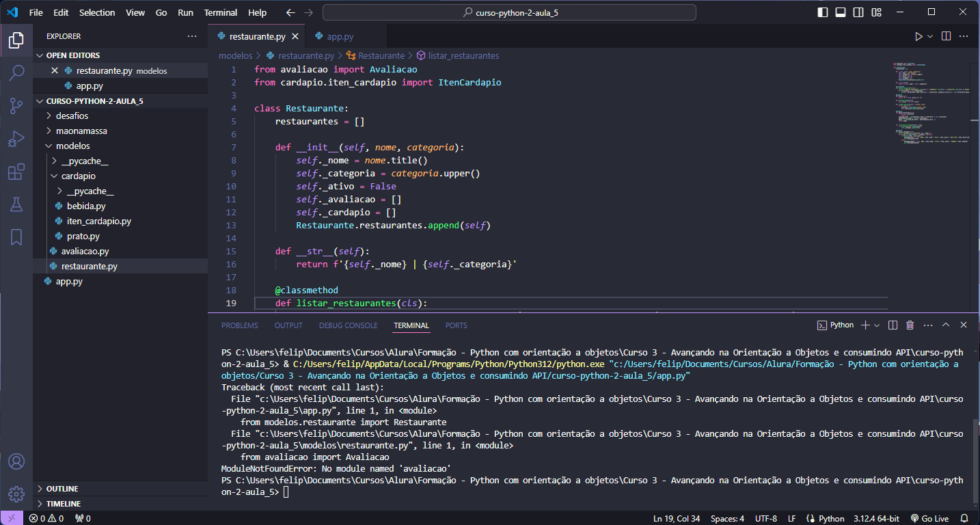Open editor more actions ellipsis
This screenshot has height=525, width=980.
pyautogui.click(x=964, y=36)
